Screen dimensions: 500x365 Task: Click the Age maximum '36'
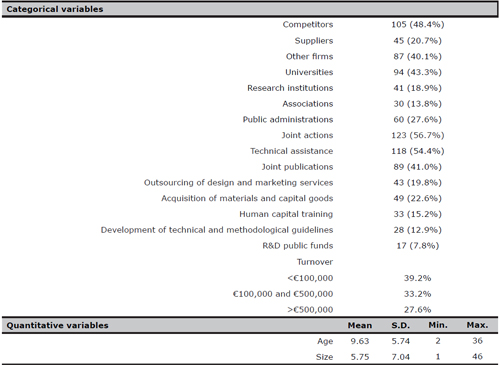pos(477,341)
